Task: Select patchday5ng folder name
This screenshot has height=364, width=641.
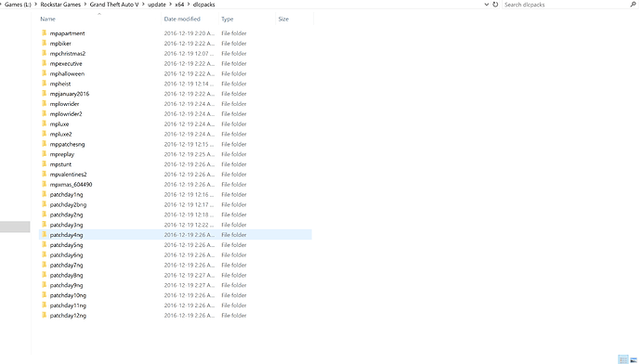Action: coord(66,245)
